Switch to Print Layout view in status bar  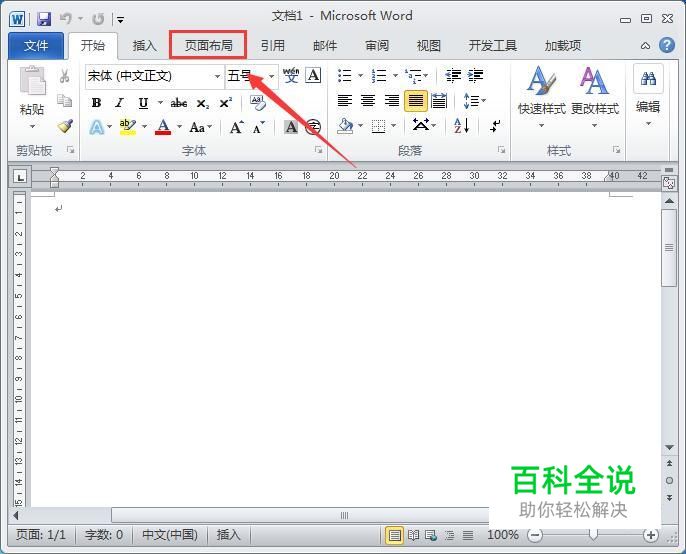[x=394, y=535]
